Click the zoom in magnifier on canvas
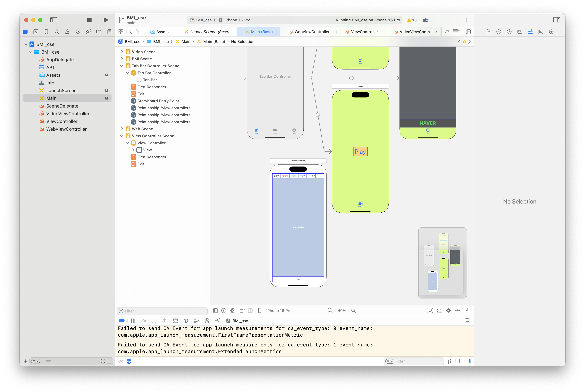 click(x=353, y=311)
